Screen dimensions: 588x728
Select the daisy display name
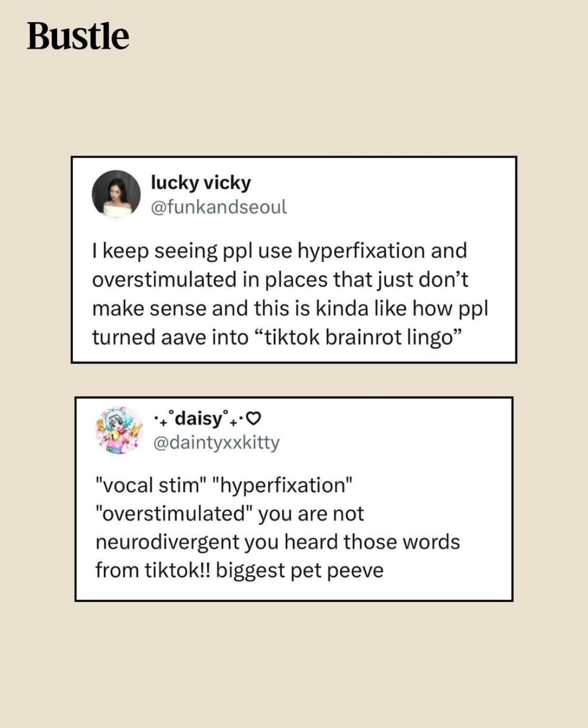point(199,418)
